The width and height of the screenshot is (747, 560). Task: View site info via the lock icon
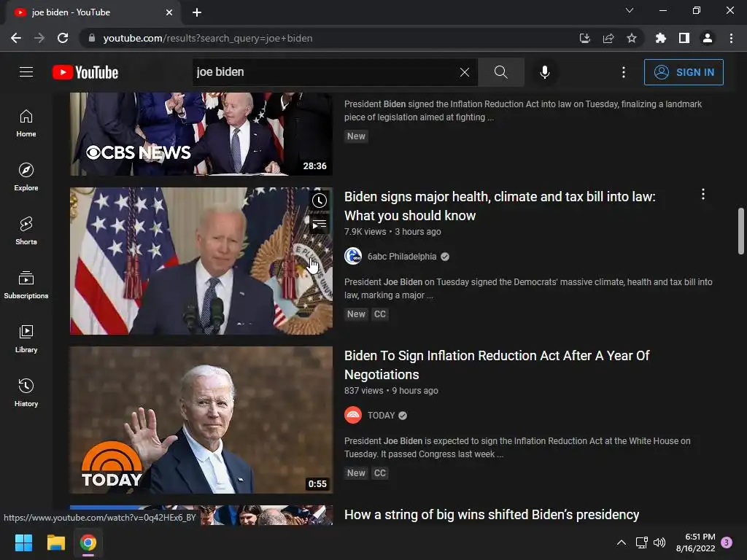(92, 38)
